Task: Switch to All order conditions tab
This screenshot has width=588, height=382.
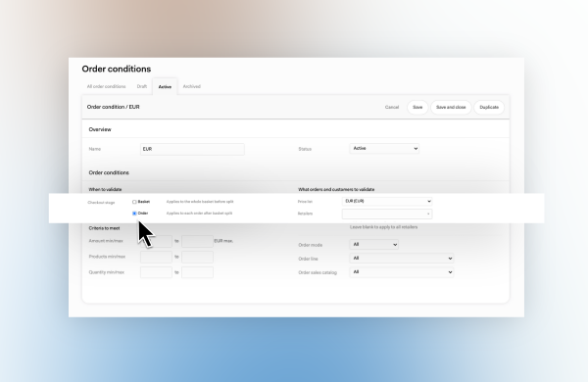Action: [106, 86]
